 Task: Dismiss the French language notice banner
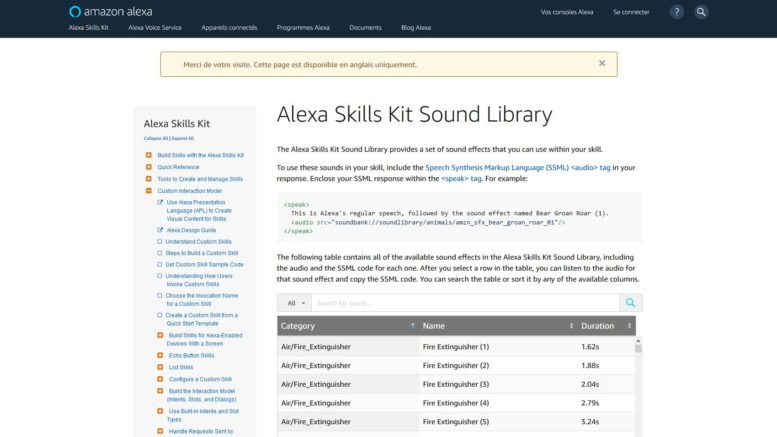click(602, 63)
